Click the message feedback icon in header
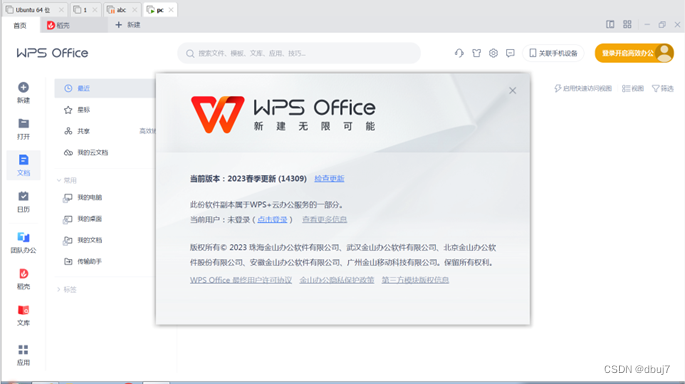The image size is (685, 384). tap(510, 53)
